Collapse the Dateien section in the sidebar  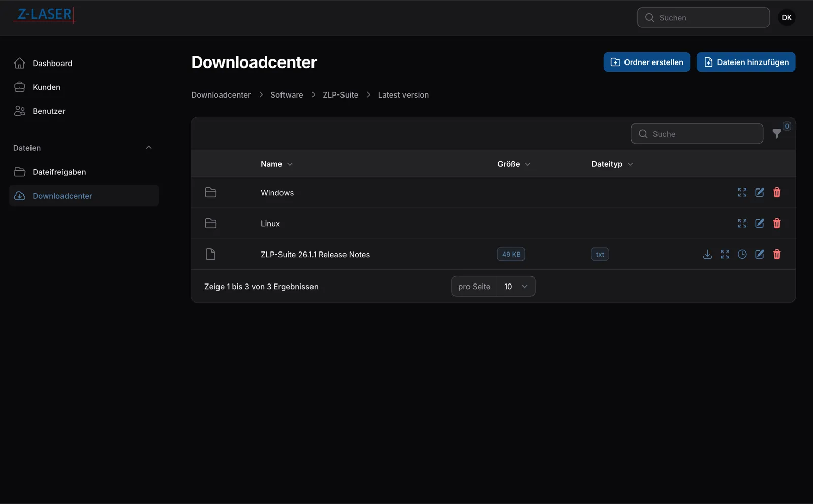[x=148, y=147]
